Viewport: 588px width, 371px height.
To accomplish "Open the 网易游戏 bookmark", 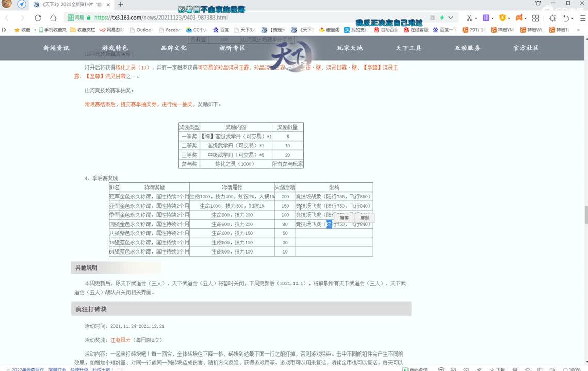I will pyautogui.click(x=111, y=30).
